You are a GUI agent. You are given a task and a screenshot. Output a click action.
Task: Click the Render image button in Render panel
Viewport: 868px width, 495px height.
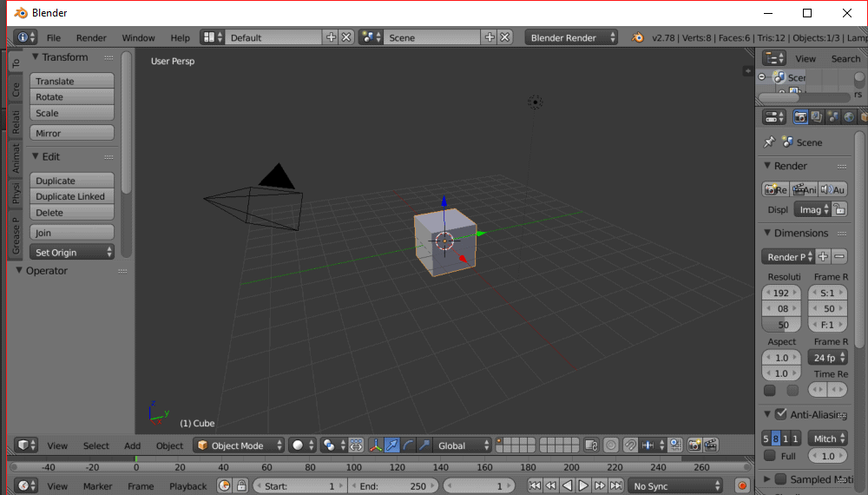pos(775,189)
